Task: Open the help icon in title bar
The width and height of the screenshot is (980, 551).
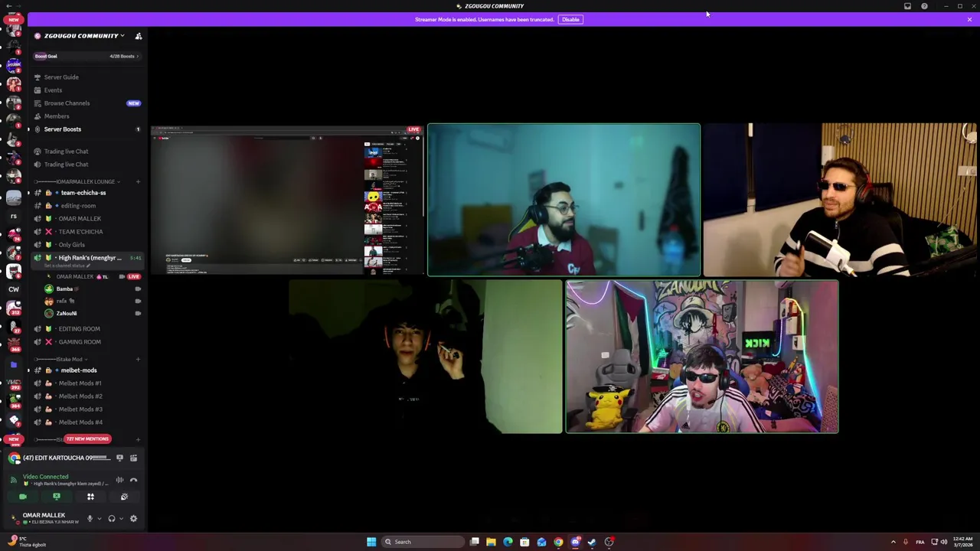Action: [x=924, y=6]
